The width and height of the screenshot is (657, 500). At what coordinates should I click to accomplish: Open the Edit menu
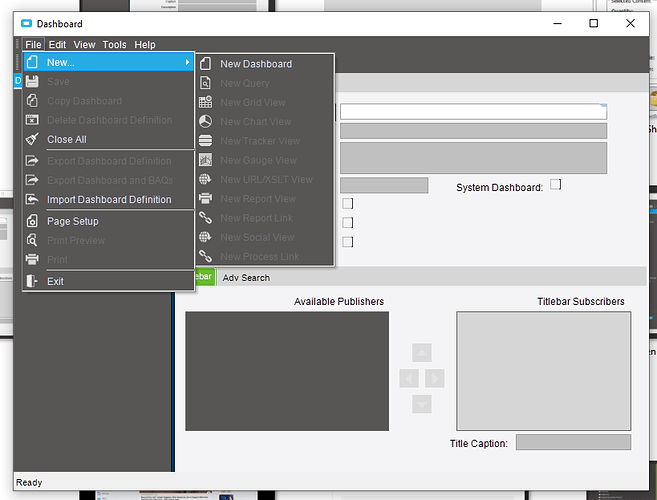coord(57,44)
